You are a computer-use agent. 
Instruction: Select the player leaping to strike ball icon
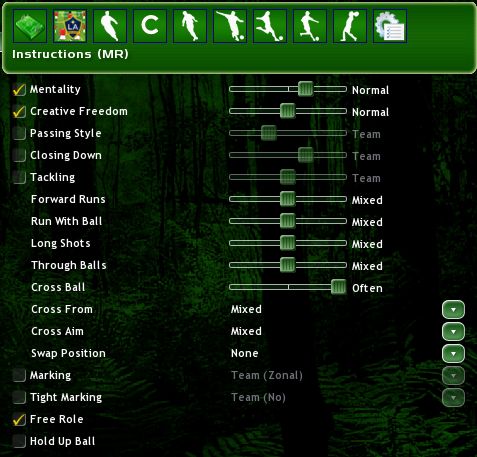pyautogui.click(x=270, y=26)
